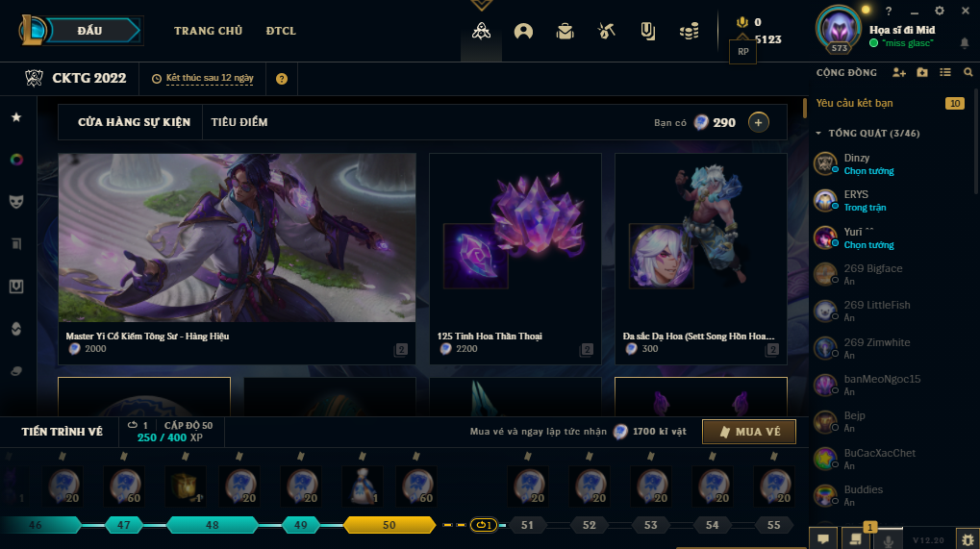Click the add friend icon

[x=899, y=72]
